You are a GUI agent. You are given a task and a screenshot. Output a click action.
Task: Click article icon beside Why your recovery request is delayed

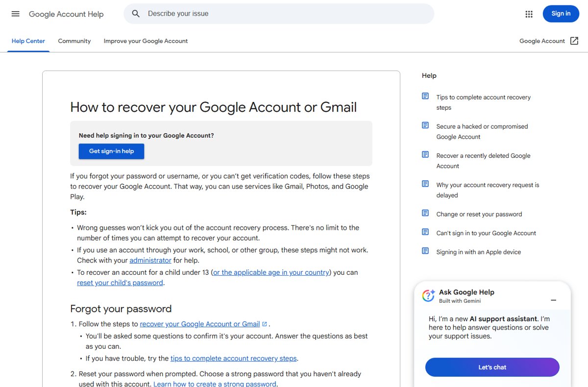(425, 184)
